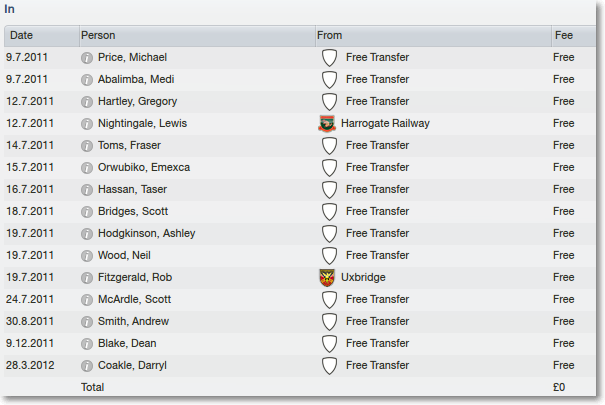Open the Uxbridge club name link
This screenshot has width=605, height=405.
(x=363, y=277)
